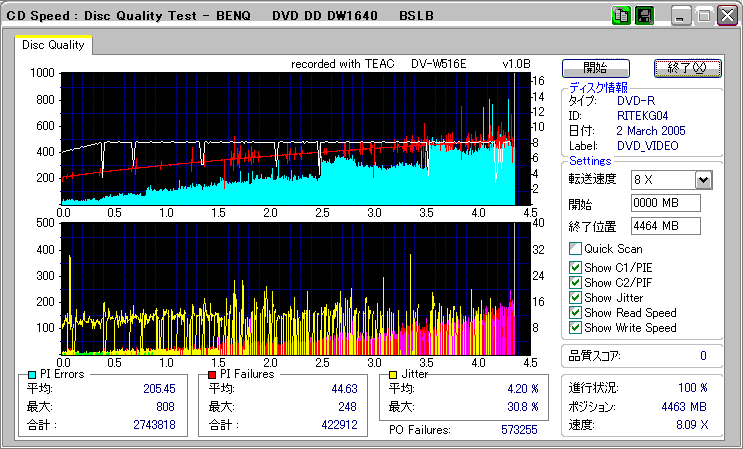
Task: Maximize the Disc Quality Test window
Action: click(704, 17)
